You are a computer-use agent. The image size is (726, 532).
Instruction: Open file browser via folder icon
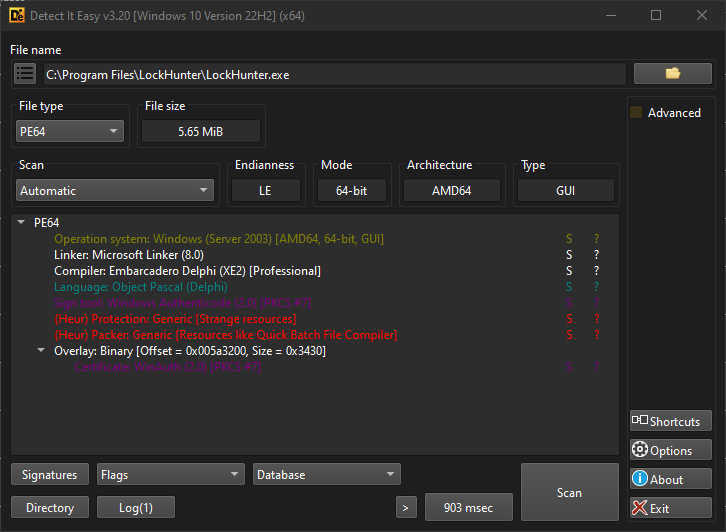click(x=673, y=73)
